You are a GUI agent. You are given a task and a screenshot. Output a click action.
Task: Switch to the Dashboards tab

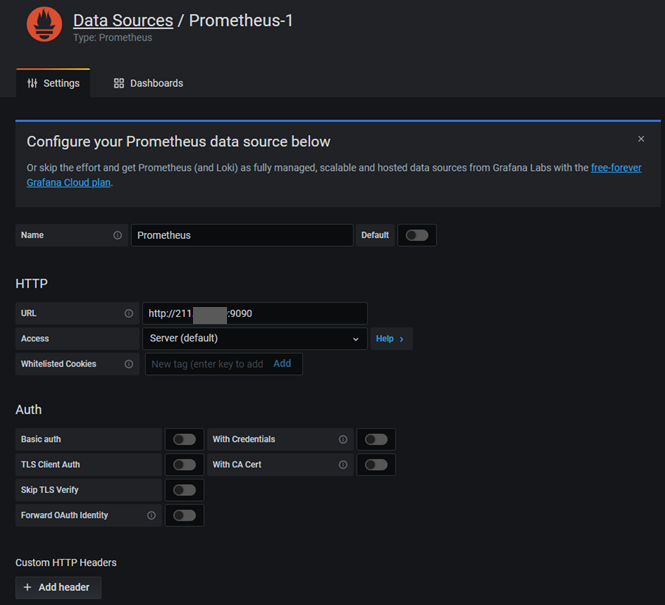tap(148, 83)
